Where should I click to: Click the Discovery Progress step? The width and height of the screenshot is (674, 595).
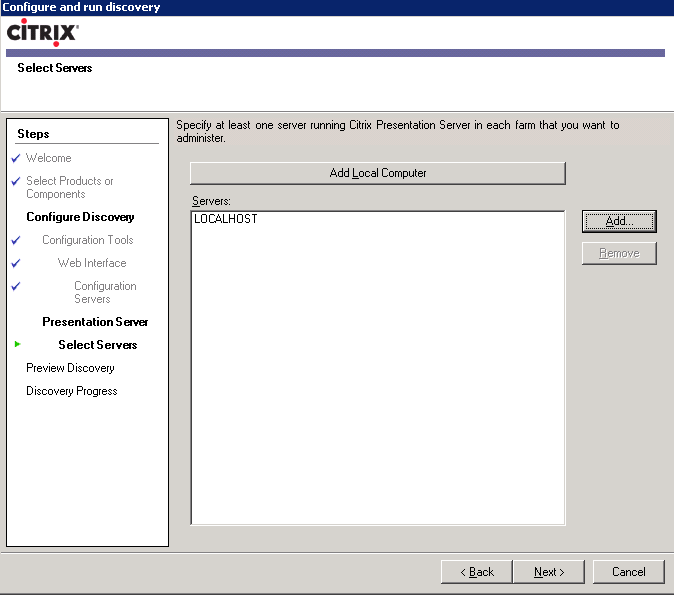(72, 391)
